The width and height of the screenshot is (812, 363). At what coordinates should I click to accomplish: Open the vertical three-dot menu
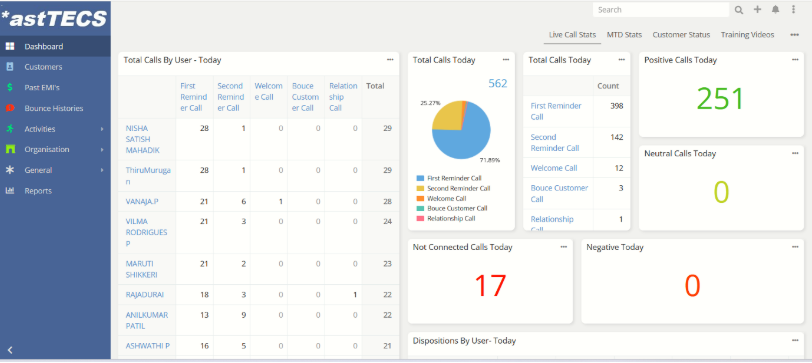793,9
